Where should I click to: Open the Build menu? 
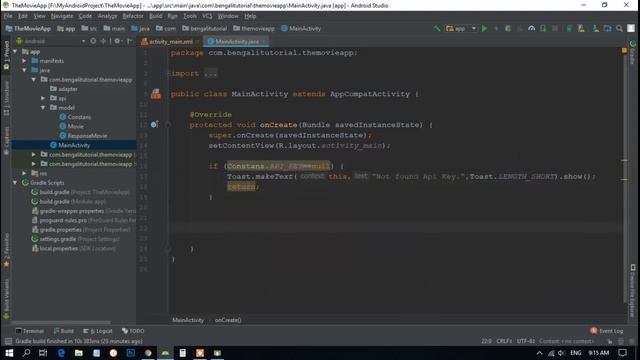(156, 16)
